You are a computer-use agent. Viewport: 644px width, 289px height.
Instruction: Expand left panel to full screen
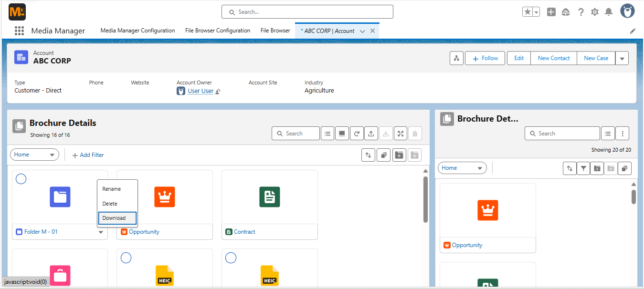tap(400, 134)
